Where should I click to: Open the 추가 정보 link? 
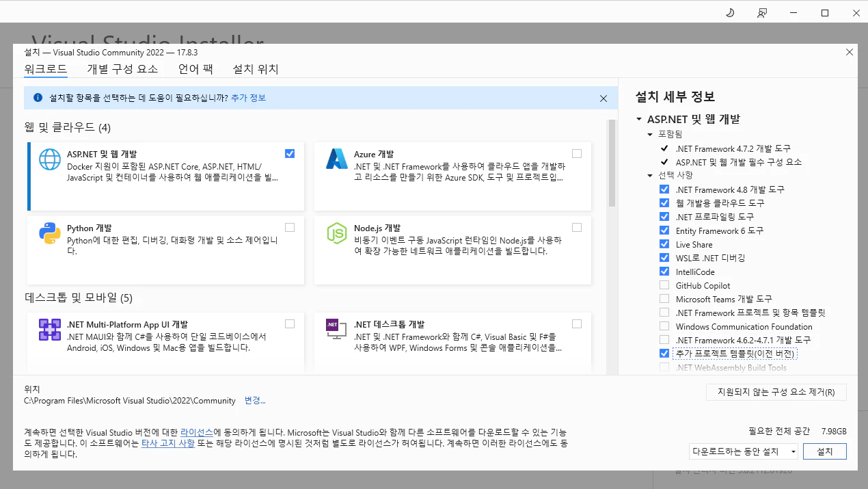(248, 98)
